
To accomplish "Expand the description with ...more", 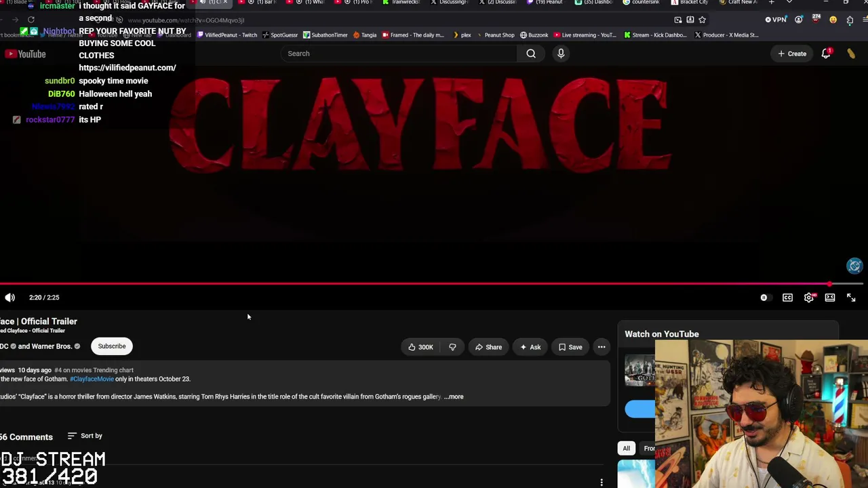I will click(454, 396).
